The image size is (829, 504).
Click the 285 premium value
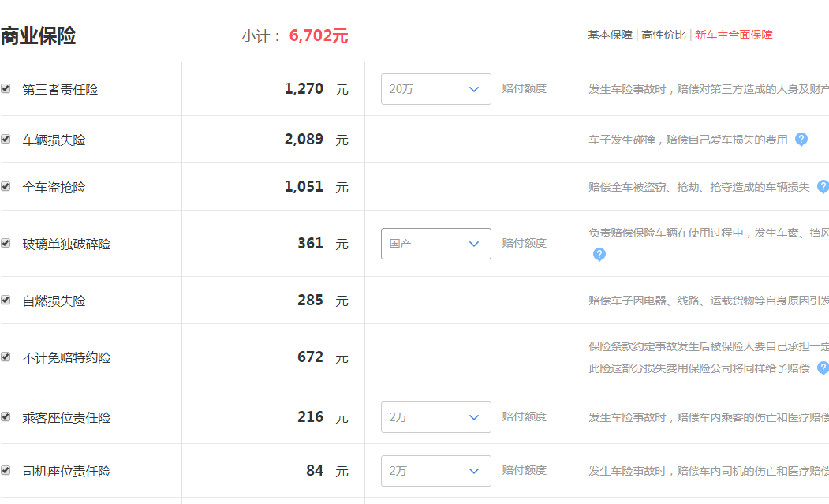click(x=310, y=300)
